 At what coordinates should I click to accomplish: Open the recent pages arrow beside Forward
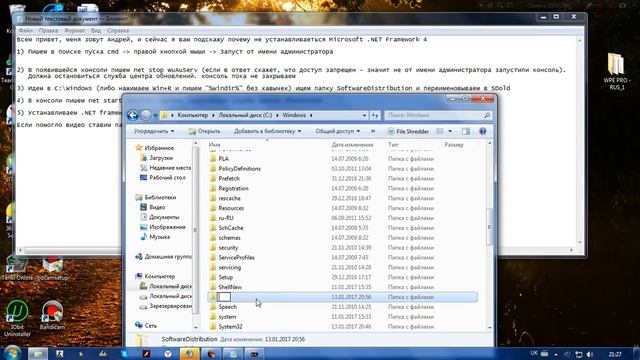pyautogui.click(x=156, y=116)
